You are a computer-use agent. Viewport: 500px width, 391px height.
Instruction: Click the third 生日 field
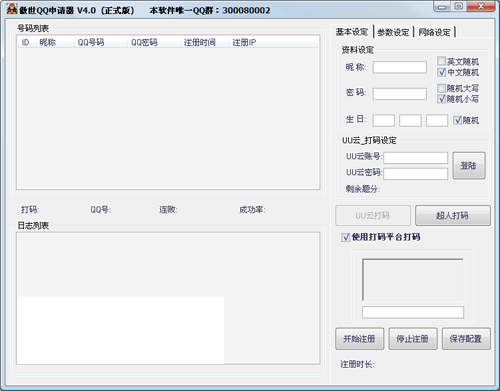coord(437,120)
